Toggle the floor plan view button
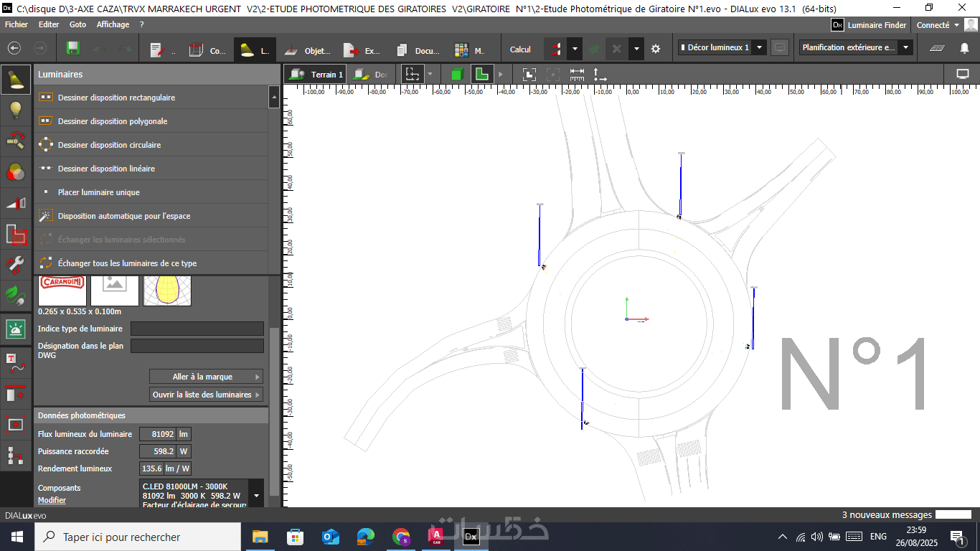Image resolution: width=980 pixels, height=551 pixels. click(482, 74)
